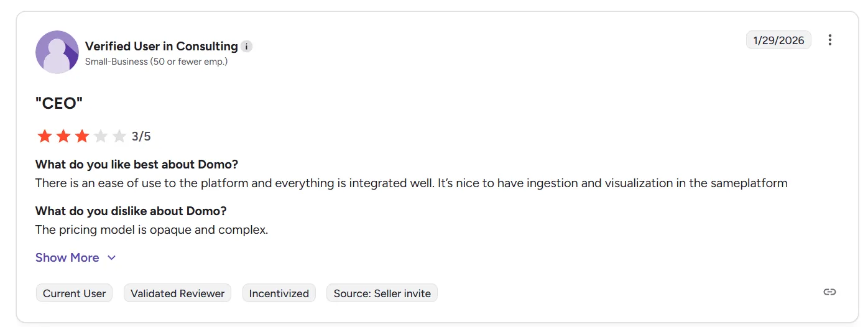The height and width of the screenshot is (327, 868).
Task: Click the 1/29/2026 date badge
Action: point(778,40)
